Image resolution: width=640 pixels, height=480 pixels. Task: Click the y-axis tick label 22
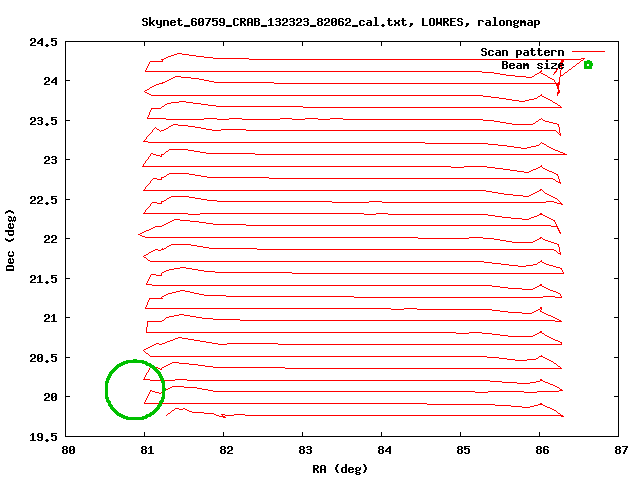(x=51, y=238)
